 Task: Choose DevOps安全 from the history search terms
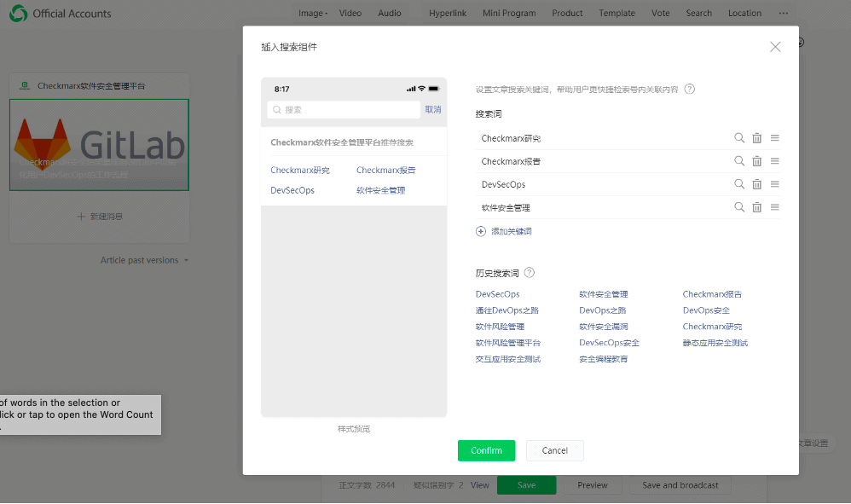coord(706,310)
